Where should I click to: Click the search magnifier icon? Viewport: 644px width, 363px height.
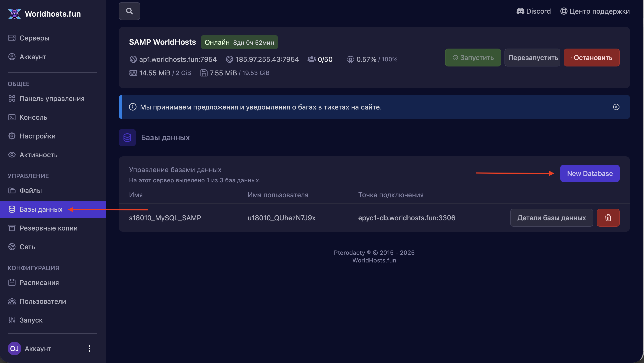coord(129,11)
